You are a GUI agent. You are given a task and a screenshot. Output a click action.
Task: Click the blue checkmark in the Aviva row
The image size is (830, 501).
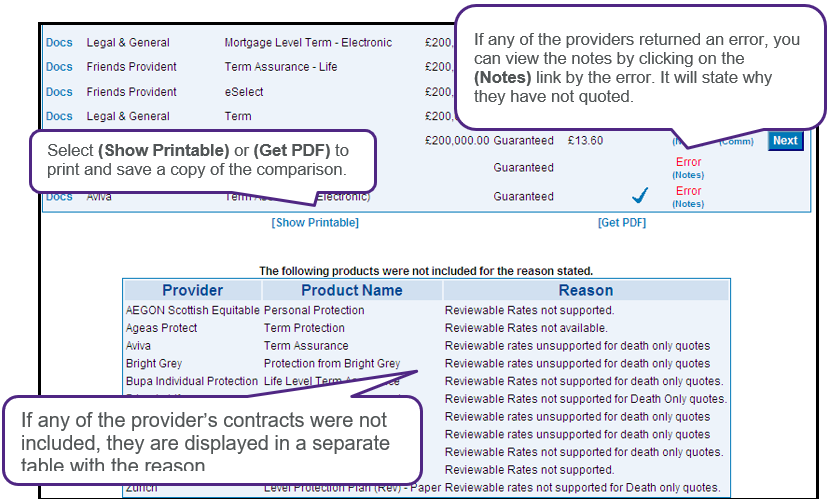pos(640,195)
